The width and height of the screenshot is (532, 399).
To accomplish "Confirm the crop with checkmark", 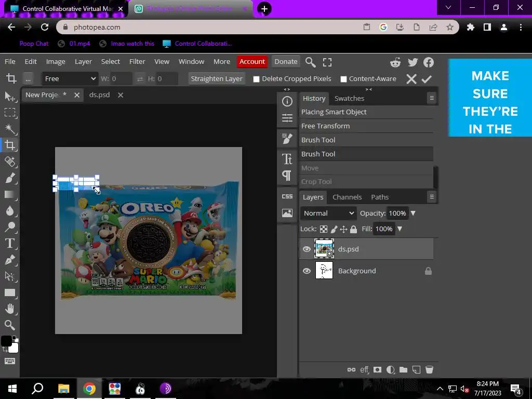I will pos(427,79).
